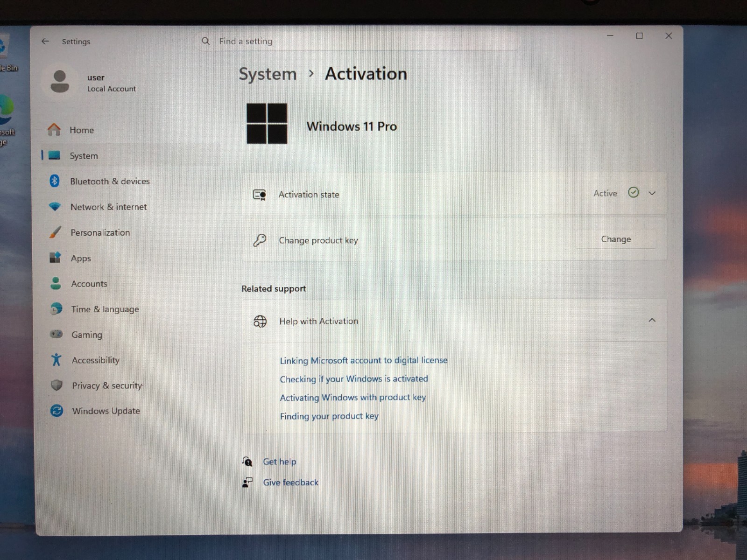Click the Active checkmark icon
Screen dimensions: 747x560
click(x=633, y=192)
